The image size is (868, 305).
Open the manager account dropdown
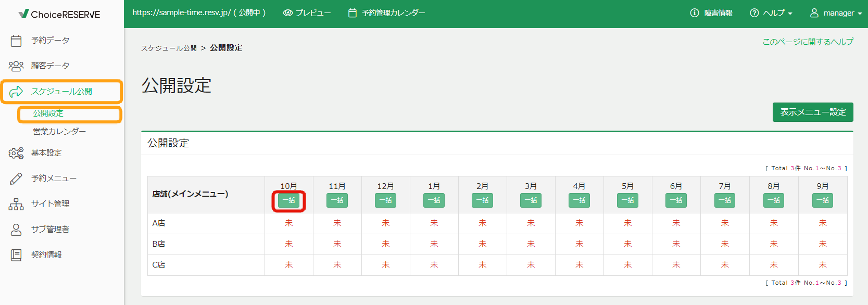coord(836,13)
